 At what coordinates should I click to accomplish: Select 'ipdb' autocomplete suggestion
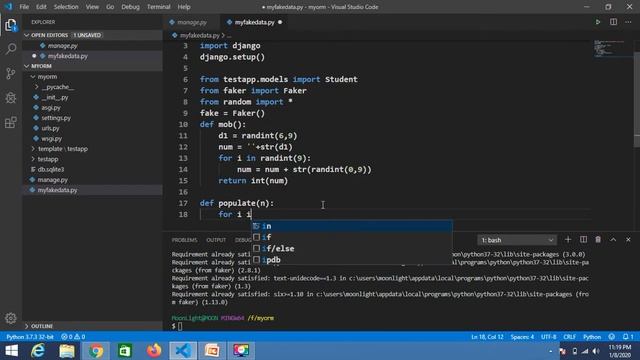pyautogui.click(x=352, y=259)
